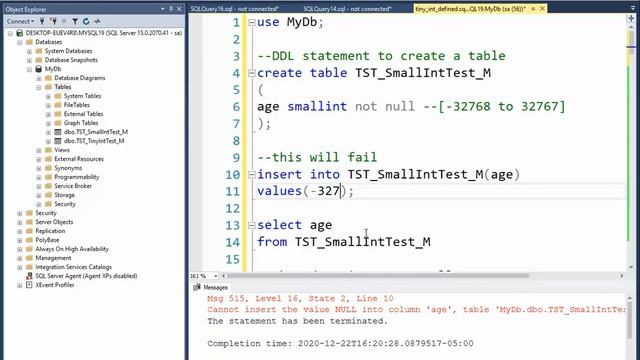Image resolution: width=640 pixels, height=360 pixels.
Task: Select the Programmability folder icon
Action: coord(48,177)
